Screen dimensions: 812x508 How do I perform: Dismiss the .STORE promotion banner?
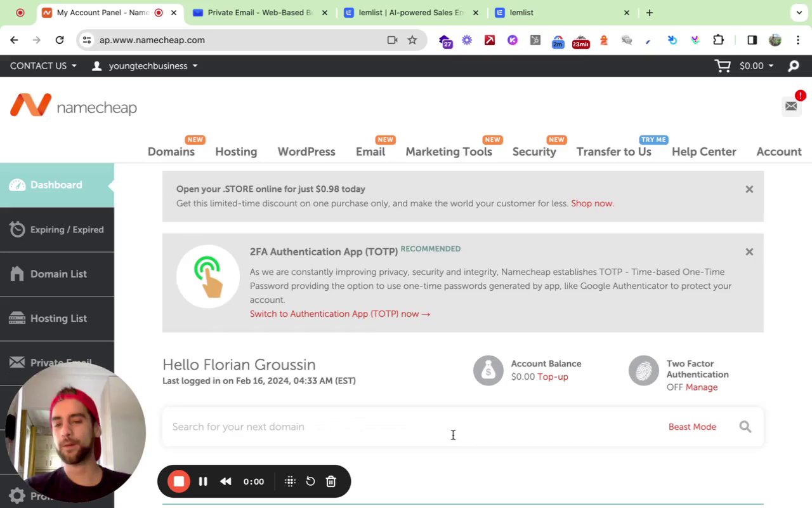[x=749, y=189]
